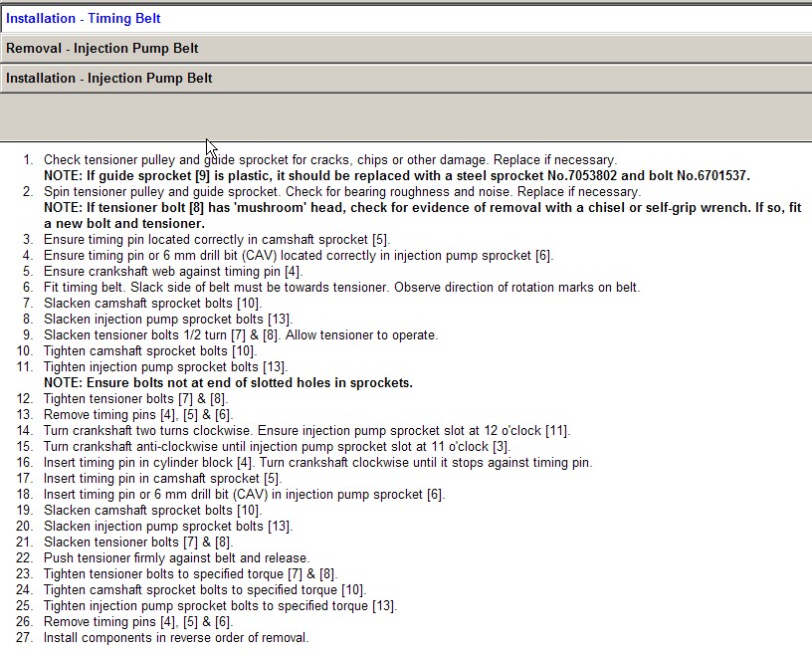
Task: Click step 2 about spinning the tensioner pulley
Action: tap(341, 191)
